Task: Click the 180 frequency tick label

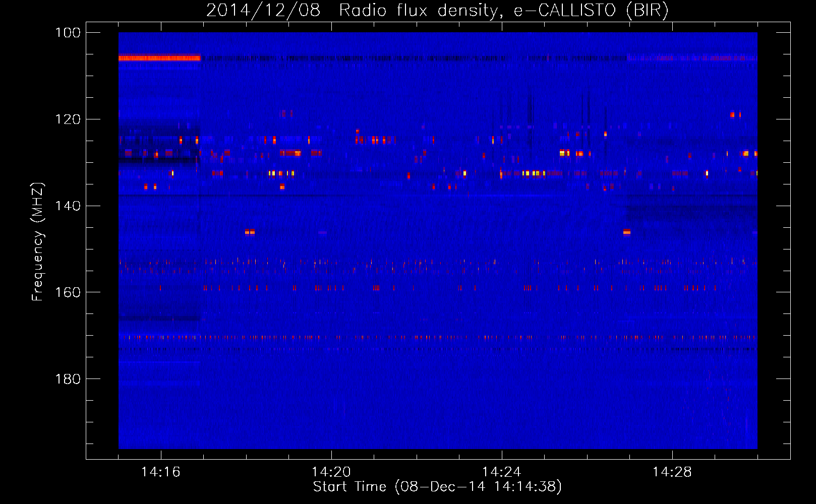Action: point(68,379)
